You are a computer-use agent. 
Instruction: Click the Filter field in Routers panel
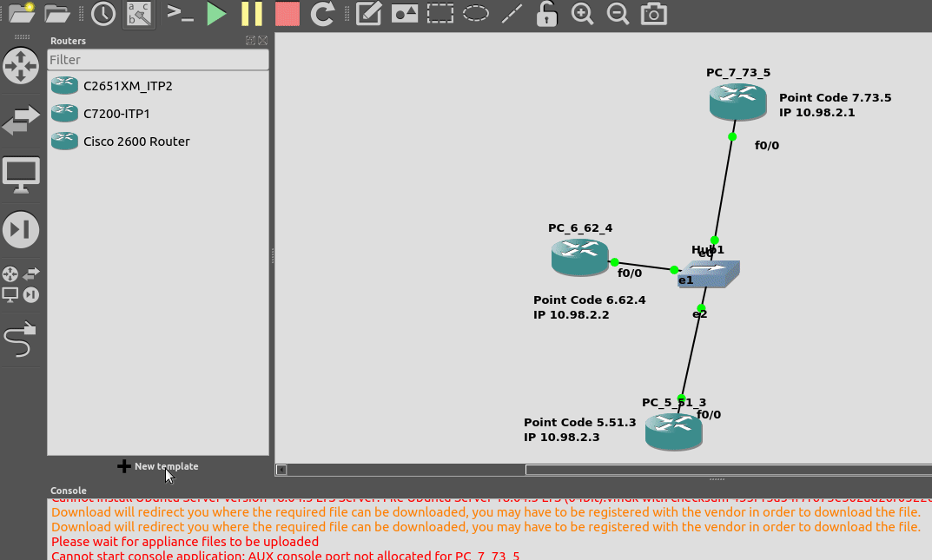[x=157, y=59]
